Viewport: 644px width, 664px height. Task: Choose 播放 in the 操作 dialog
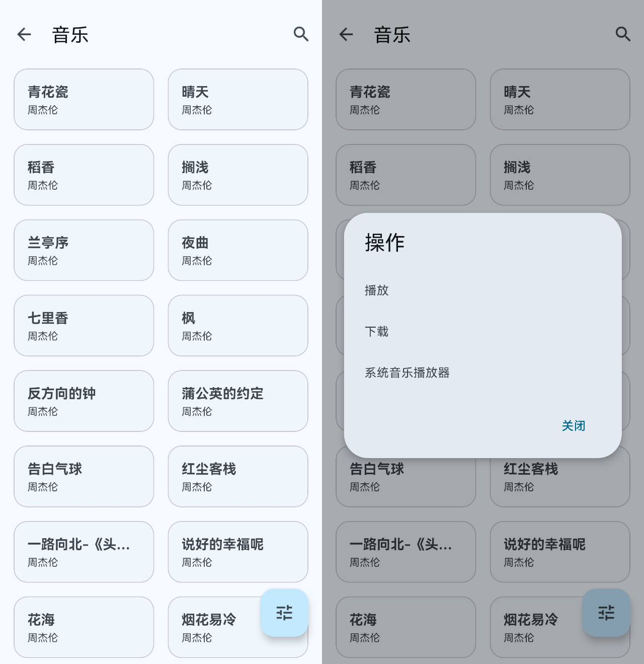tap(483, 290)
